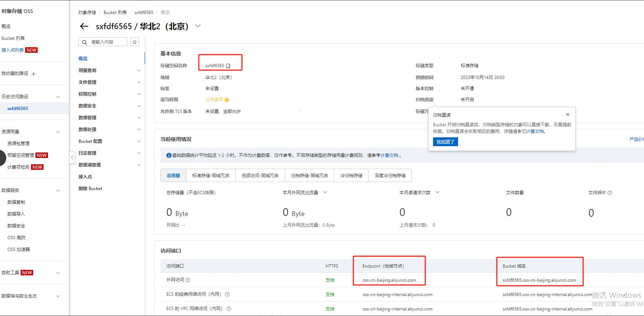Click the info icon in statistics notice
The height and width of the screenshot is (316, 644).
click(169, 155)
